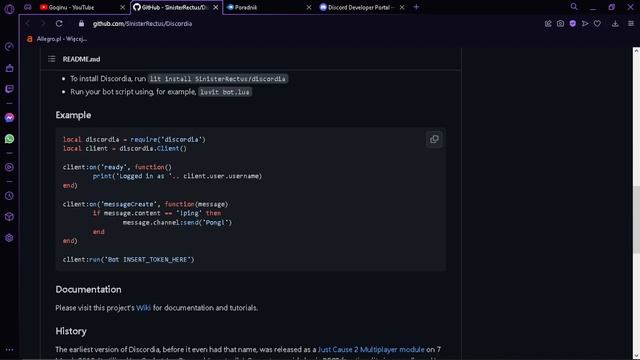The height and width of the screenshot is (360, 640).
Task: Close the Poradnik tab
Action: [309, 7]
